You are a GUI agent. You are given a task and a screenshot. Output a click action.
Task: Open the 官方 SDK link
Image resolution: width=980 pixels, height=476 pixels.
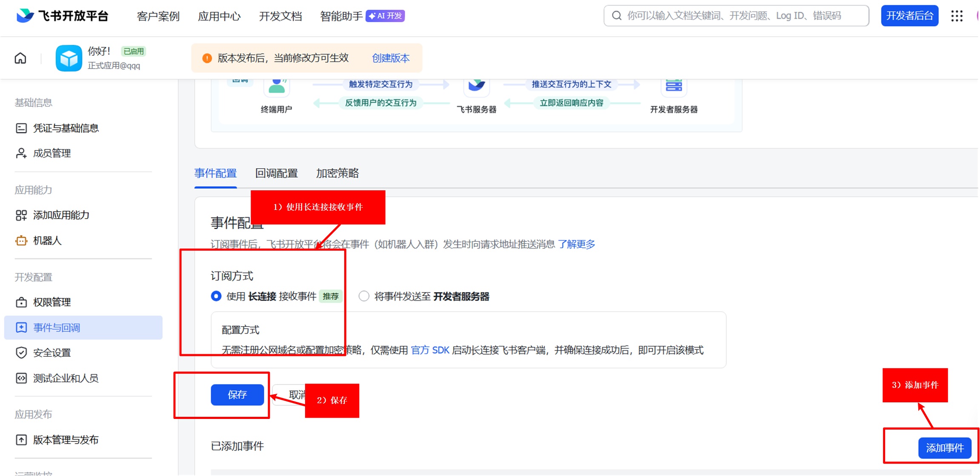(x=430, y=350)
